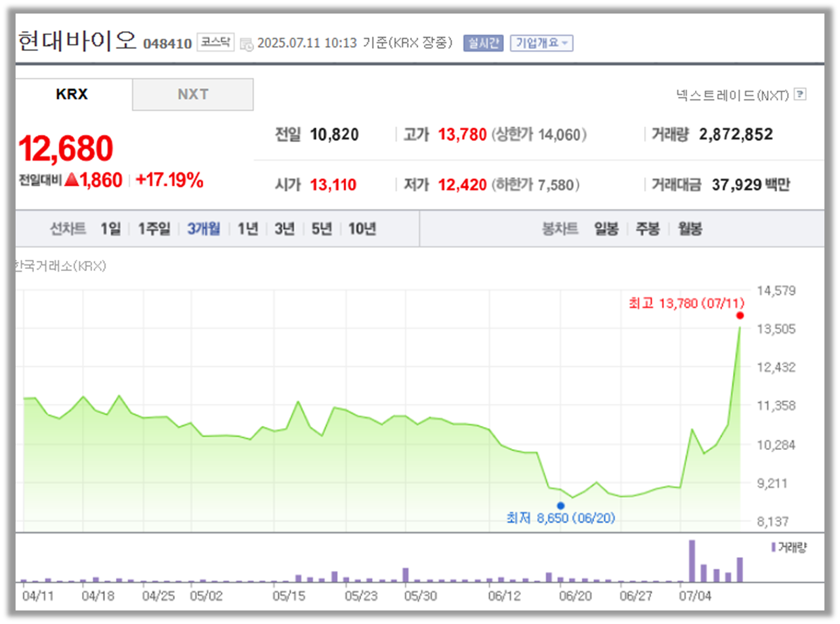Select the 1주일 line chart period

click(154, 229)
